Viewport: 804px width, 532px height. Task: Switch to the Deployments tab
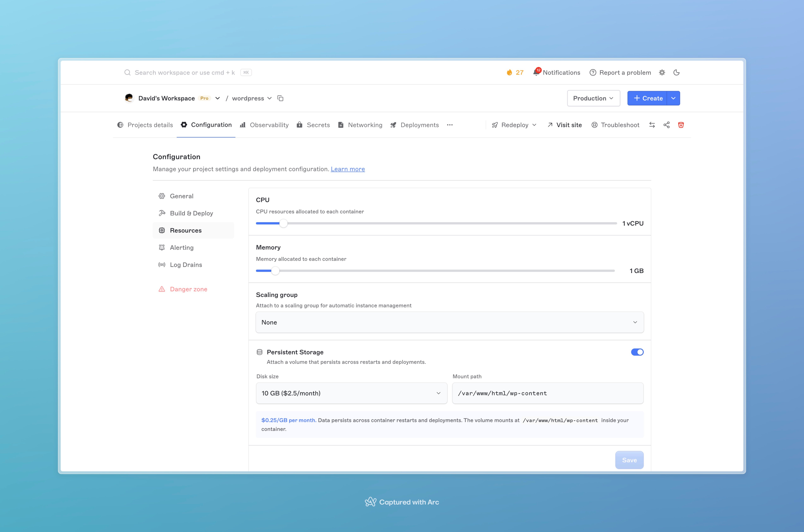(x=414, y=125)
